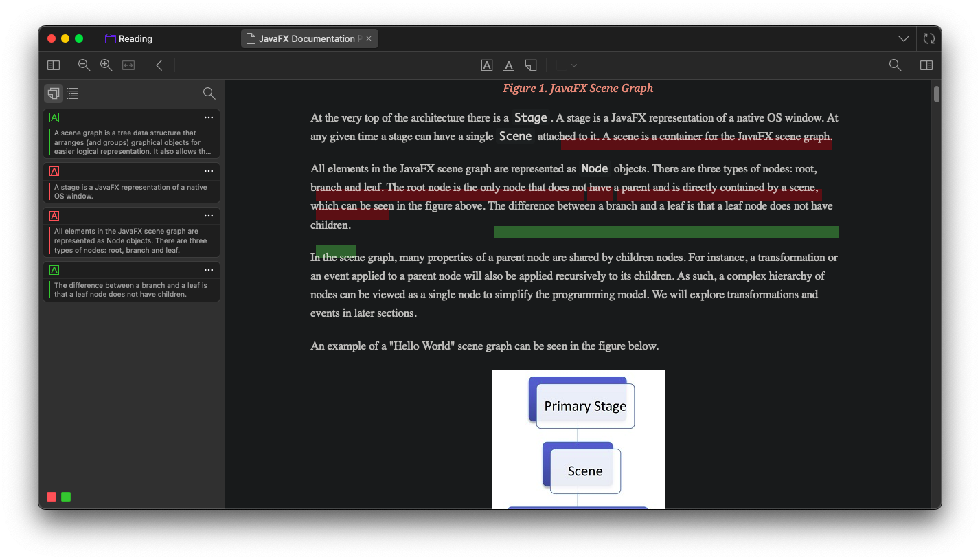Show the outline list view in sidebar
The image size is (980, 560).
coord(73,93)
